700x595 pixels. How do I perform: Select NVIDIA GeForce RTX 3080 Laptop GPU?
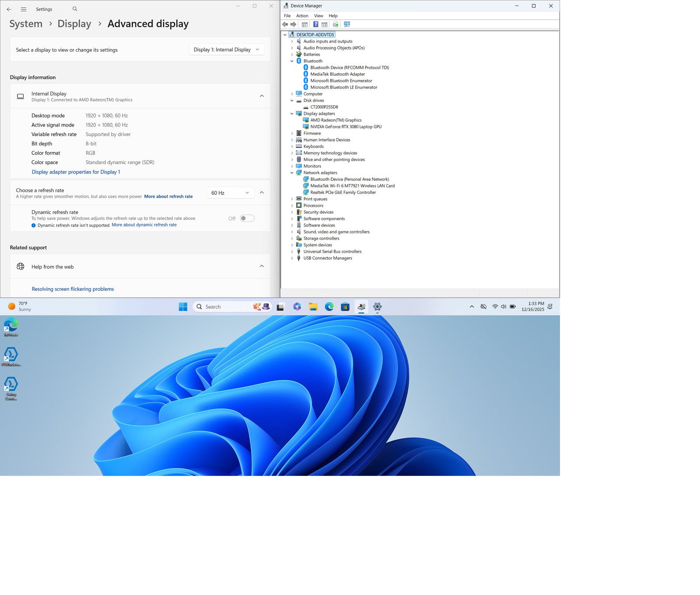click(346, 127)
